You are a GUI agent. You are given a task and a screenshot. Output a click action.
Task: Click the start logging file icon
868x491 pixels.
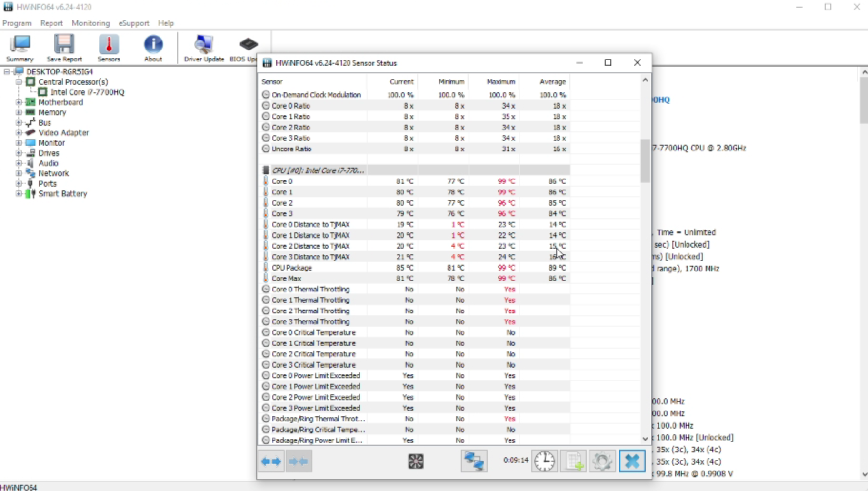point(574,461)
